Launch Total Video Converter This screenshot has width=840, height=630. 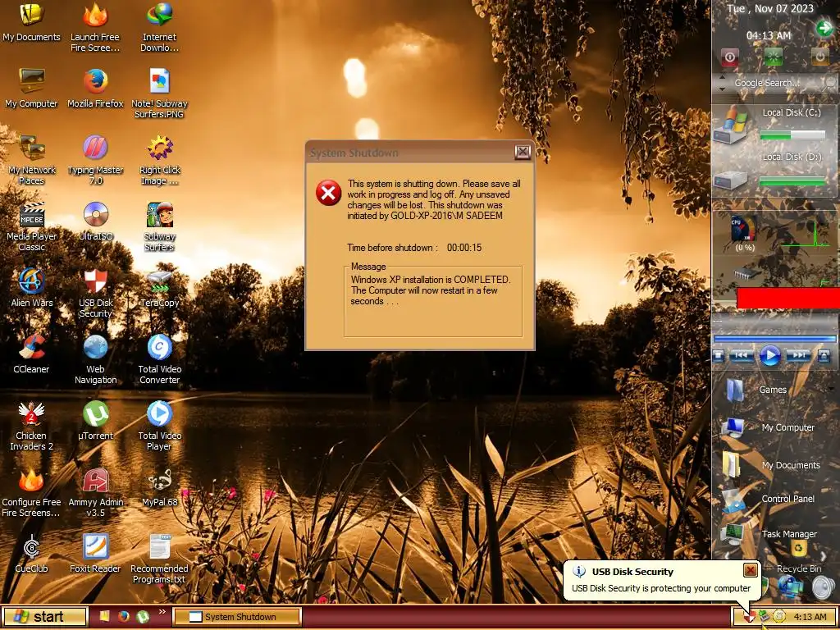[x=160, y=359]
